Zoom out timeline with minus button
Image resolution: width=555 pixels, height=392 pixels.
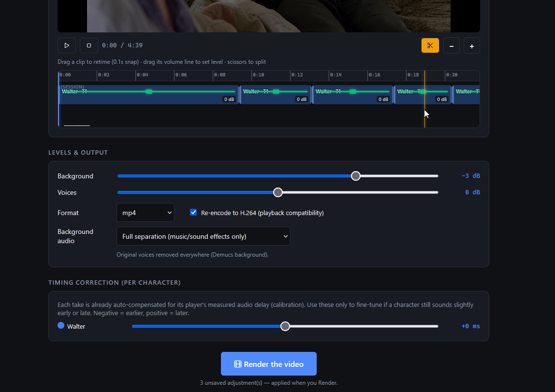pos(451,45)
